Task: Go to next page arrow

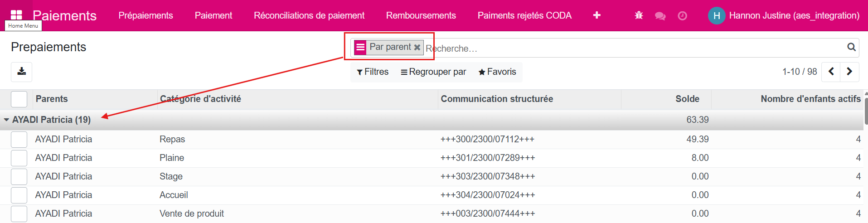Action: point(849,72)
